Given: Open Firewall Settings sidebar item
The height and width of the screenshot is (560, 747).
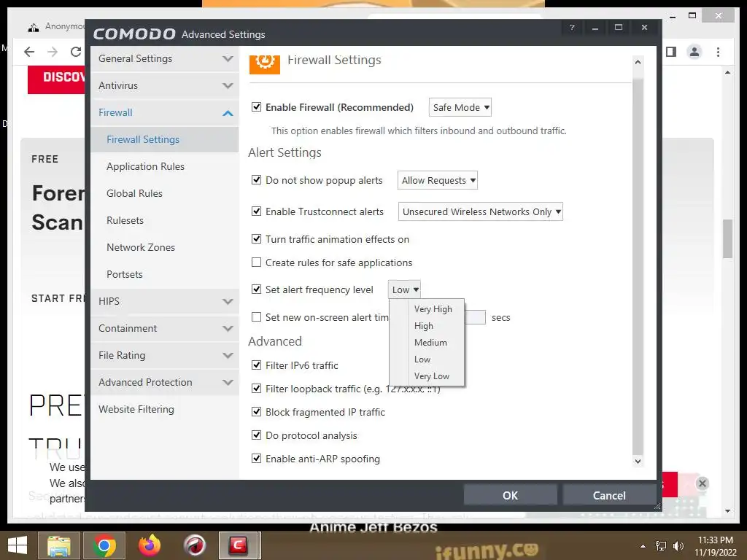Looking at the screenshot, I should pyautogui.click(x=164, y=139).
